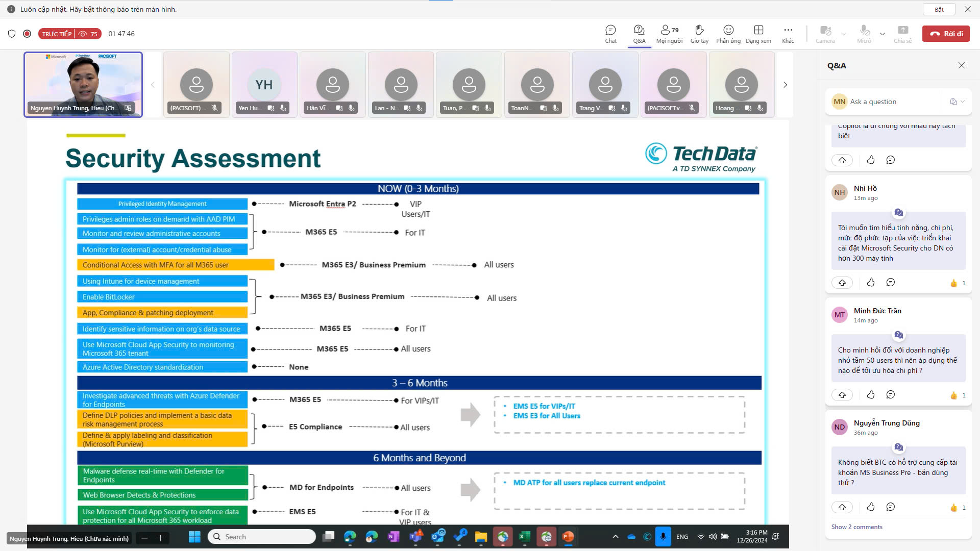Leave the meeting with Rời đi
This screenshot has height=551, width=980.
946,34
